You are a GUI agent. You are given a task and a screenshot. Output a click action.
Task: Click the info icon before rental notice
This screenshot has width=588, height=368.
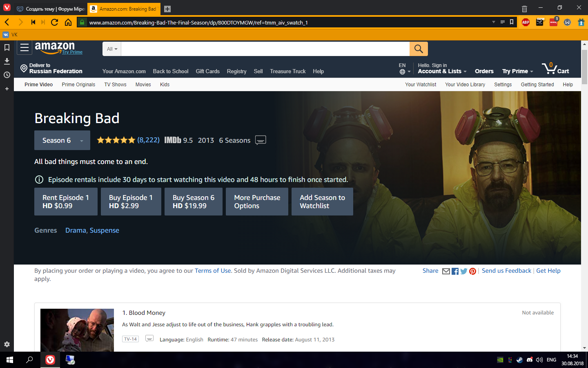[39, 180]
